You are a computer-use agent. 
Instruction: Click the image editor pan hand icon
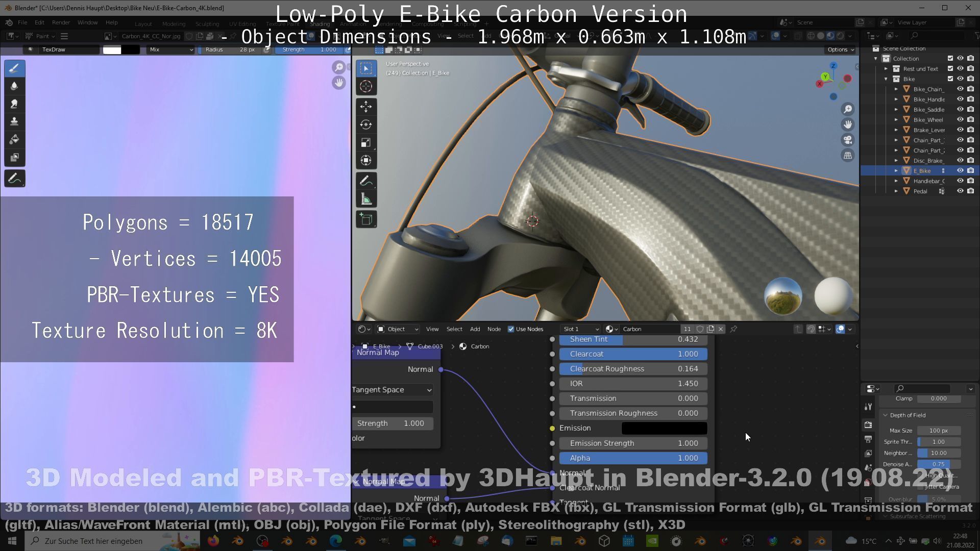338,83
